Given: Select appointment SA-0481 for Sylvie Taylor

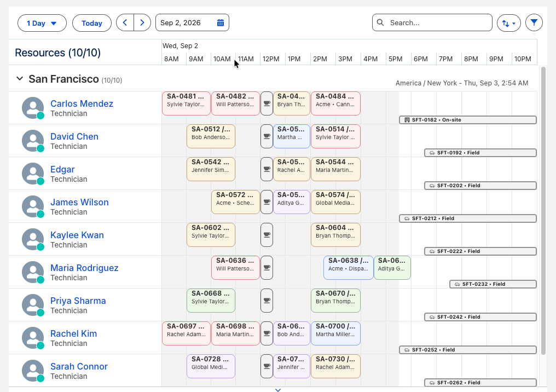Looking at the screenshot, I should pyautogui.click(x=186, y=103).
